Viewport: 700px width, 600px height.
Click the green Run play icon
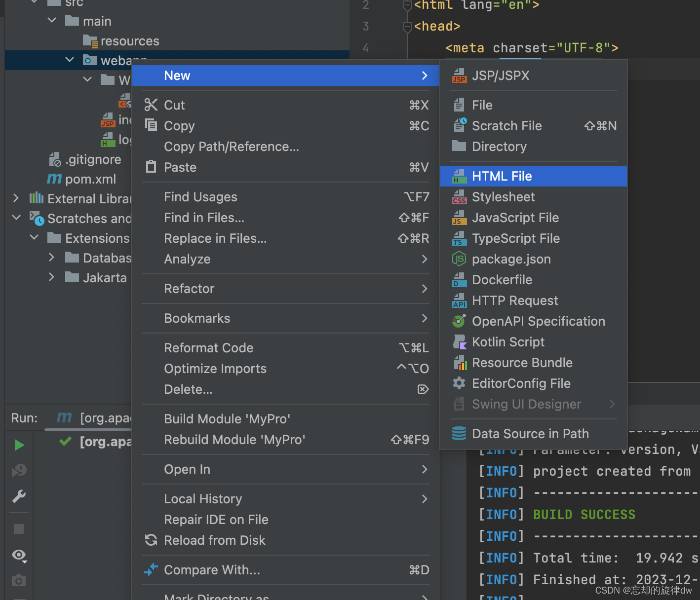(x=19, y=445)
